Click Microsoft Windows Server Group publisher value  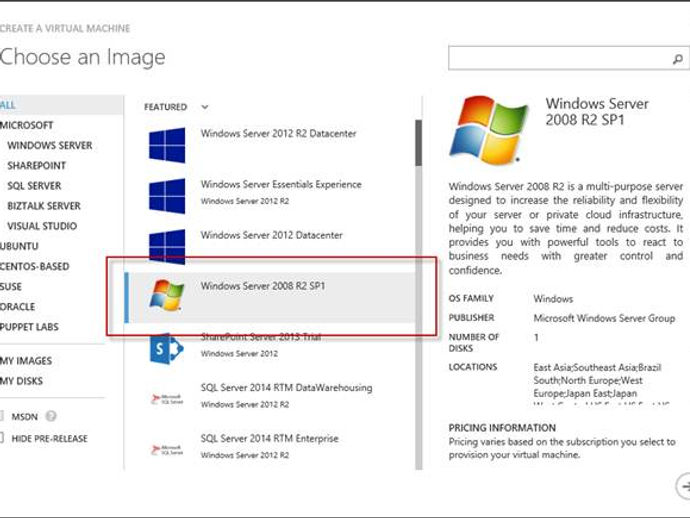pos(604,318)
